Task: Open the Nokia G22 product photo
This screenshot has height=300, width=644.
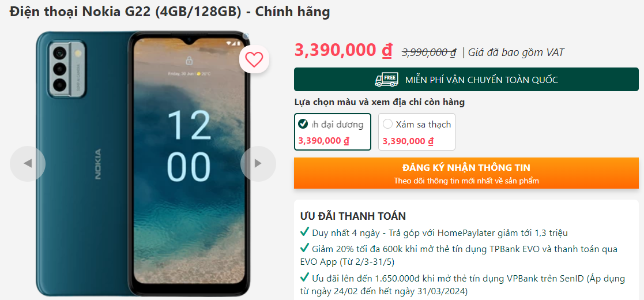Action: point(142,164)
